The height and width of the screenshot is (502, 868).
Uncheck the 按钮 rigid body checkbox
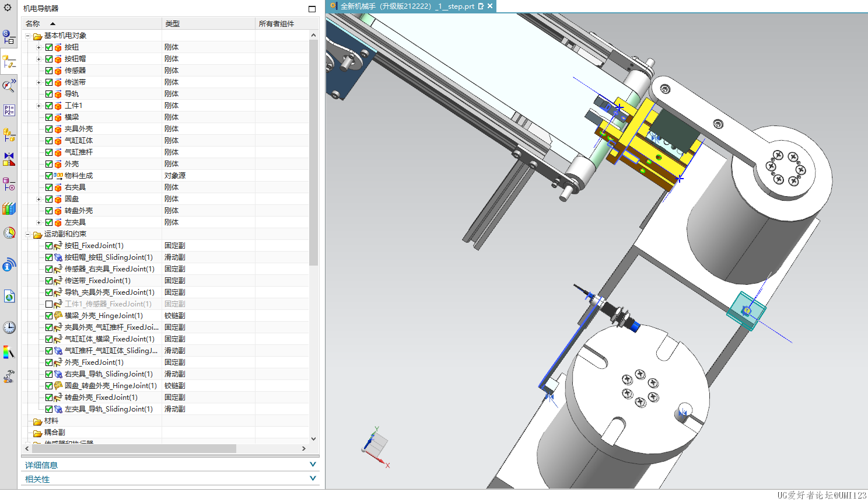click(49, 47)
